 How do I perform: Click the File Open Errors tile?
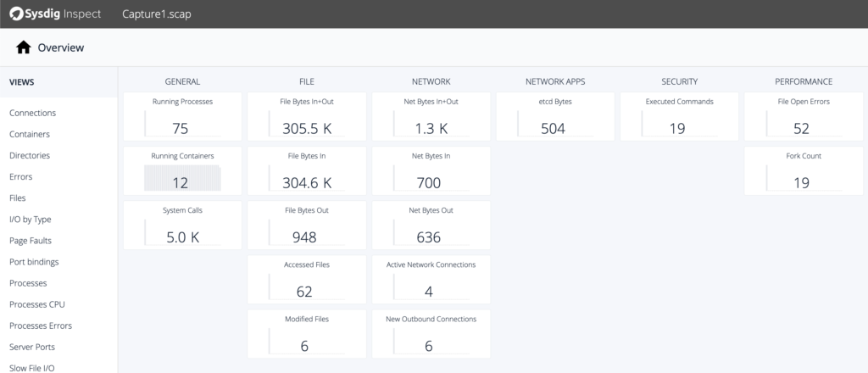[x=804, y=117]
